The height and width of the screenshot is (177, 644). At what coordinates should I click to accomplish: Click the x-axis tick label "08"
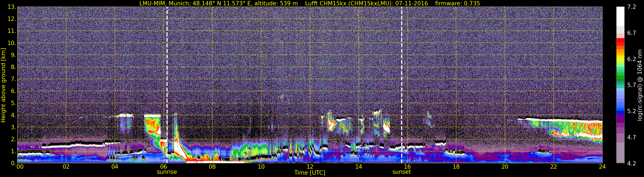(212, 167)
